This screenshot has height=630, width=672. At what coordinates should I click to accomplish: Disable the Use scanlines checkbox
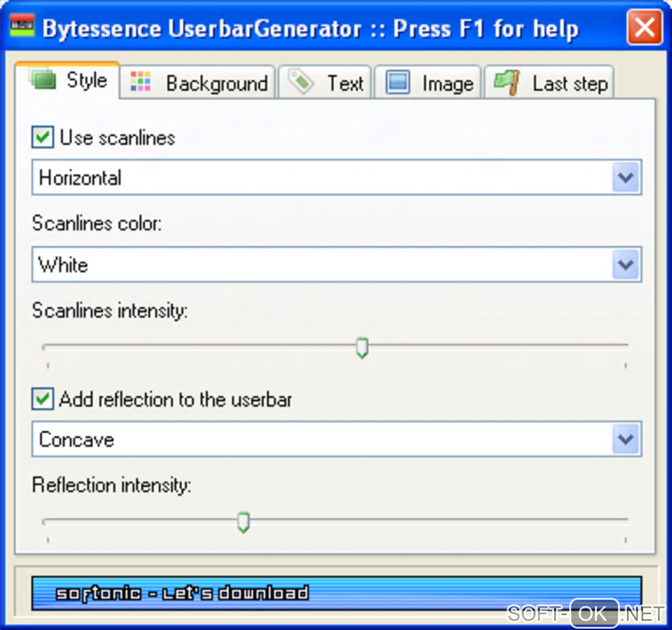42,138
